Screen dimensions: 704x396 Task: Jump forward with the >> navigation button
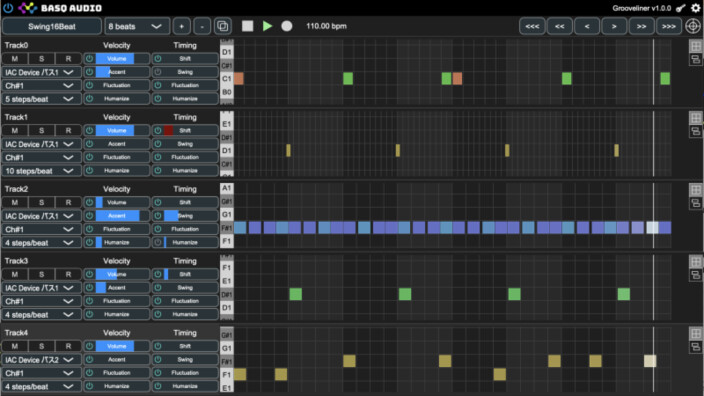(641, 26)
